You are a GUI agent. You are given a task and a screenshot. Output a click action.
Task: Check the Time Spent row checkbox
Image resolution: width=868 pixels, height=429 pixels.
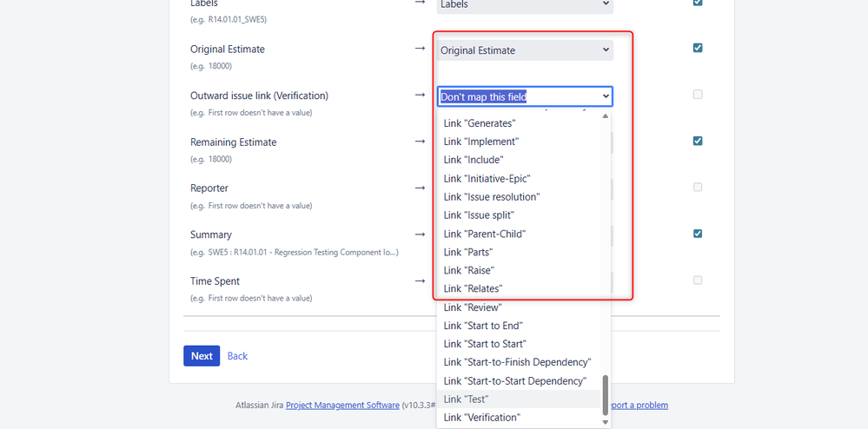pos(698,280)
